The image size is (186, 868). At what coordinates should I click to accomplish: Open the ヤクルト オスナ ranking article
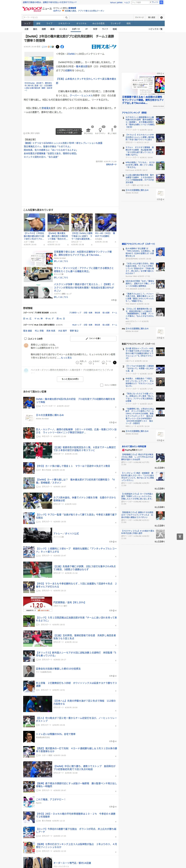tap(140, 151)
